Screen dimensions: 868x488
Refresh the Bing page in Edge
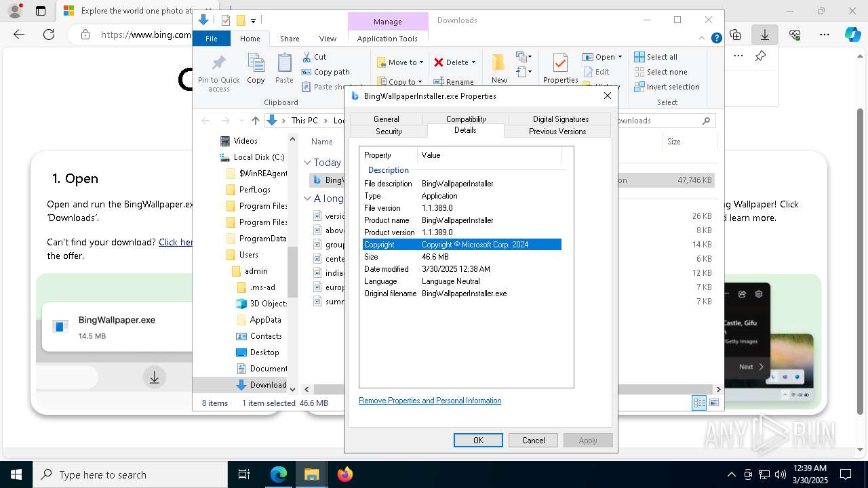point(49,35)
